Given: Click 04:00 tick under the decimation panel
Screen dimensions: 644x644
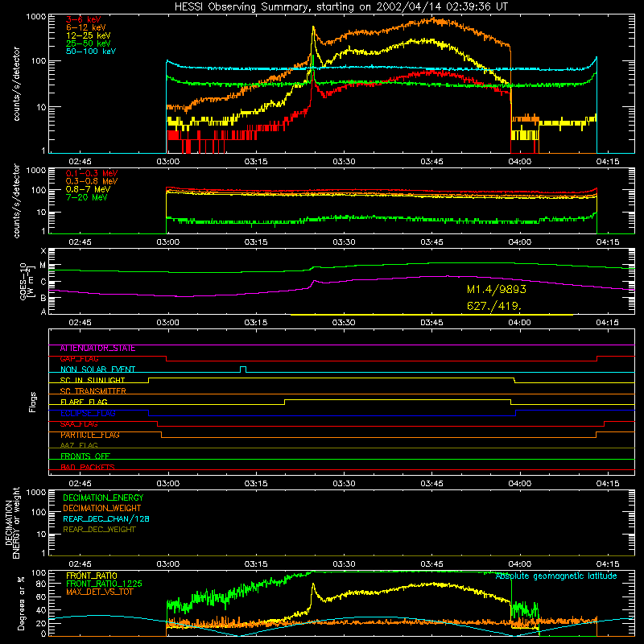Looking at the screenshot, I should tap(519, 564).
